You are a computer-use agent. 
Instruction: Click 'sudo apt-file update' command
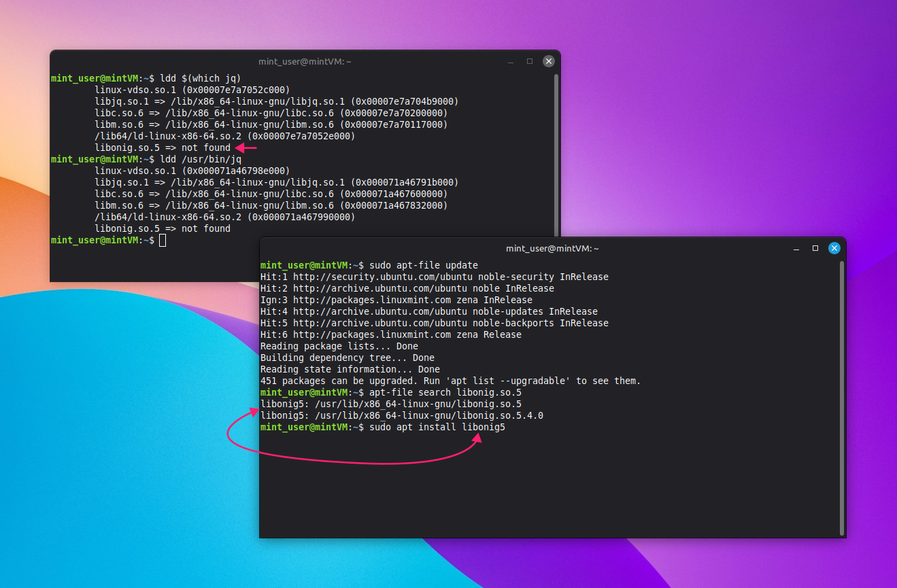(x=424, y=265)
